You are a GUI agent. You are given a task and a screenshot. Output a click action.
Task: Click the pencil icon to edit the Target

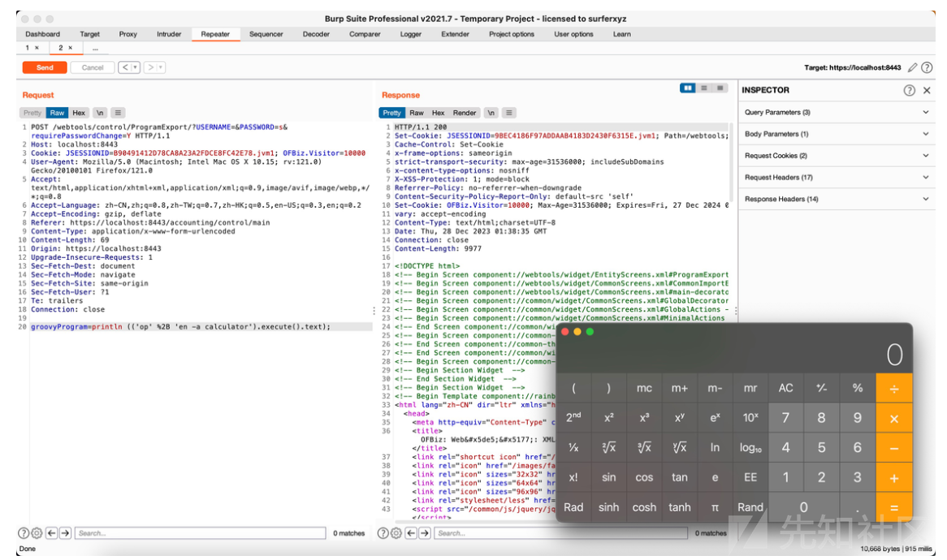click(x=913, y=67)
